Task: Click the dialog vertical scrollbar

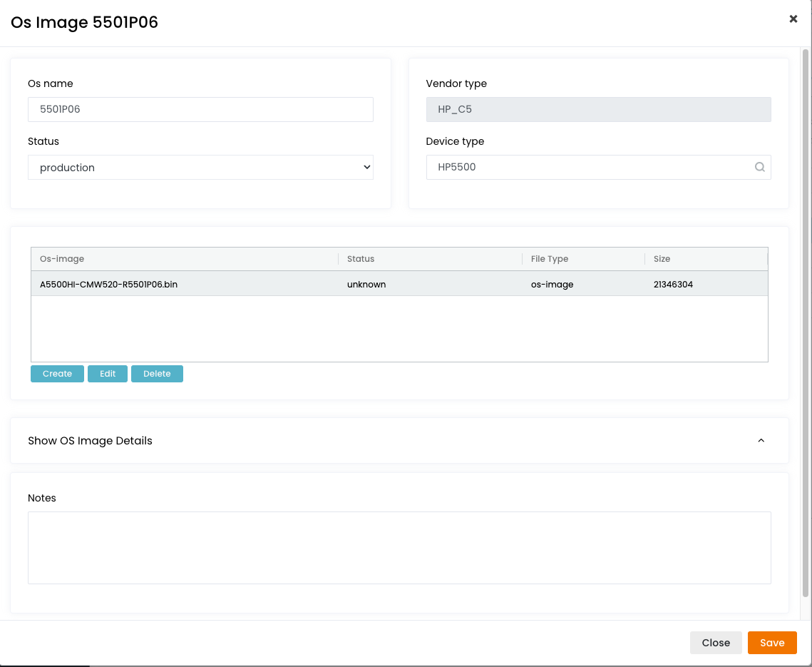Action: [806, 322]
